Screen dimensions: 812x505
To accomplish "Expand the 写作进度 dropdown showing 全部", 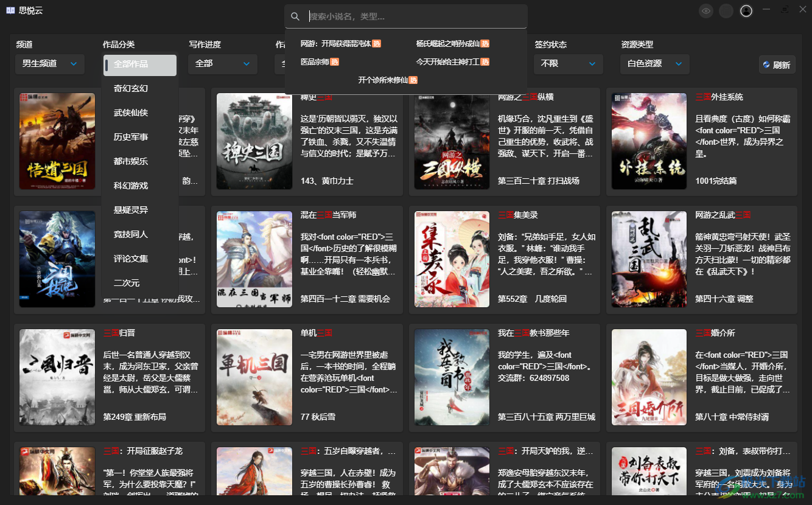I will click(x=222, y=64).
